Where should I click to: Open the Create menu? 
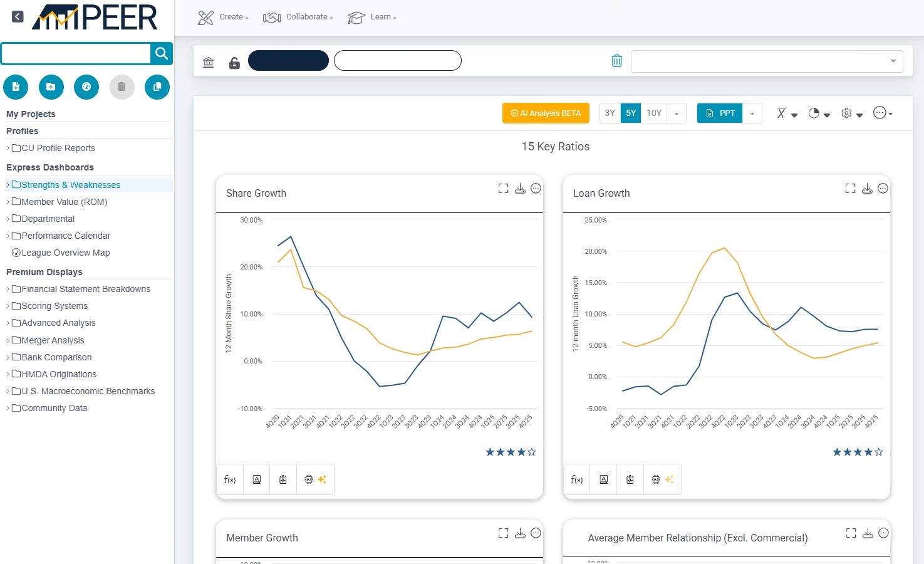click(x=224, y=18)
